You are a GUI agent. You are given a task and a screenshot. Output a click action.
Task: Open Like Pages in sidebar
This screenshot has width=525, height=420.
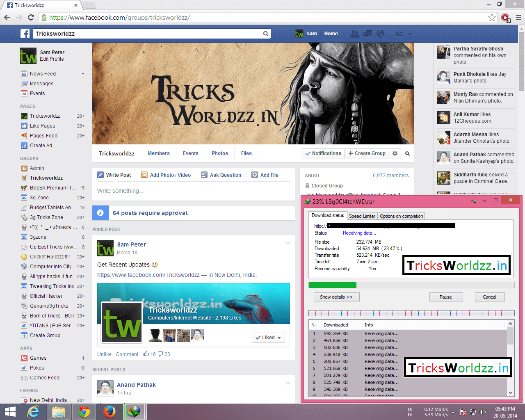click(x=42, y=126)
